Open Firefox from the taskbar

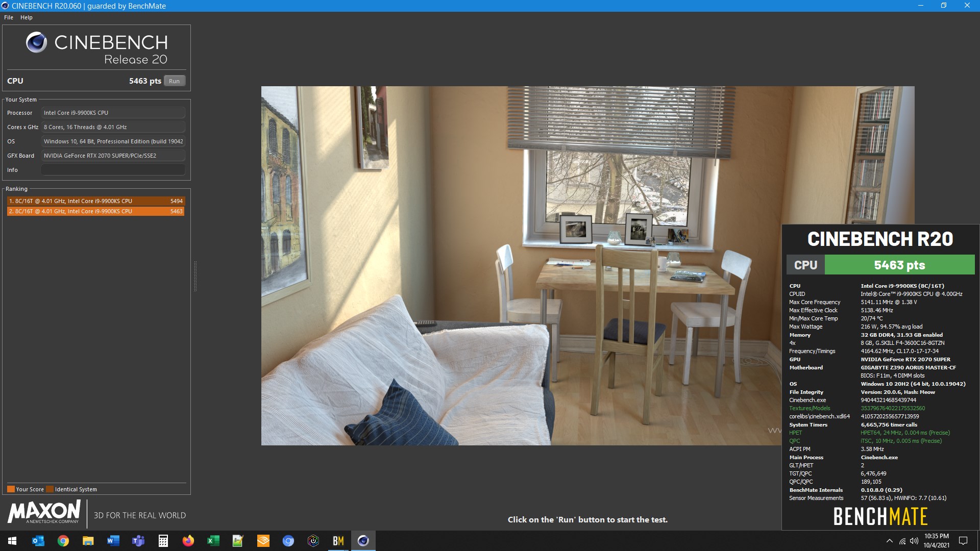188,541
